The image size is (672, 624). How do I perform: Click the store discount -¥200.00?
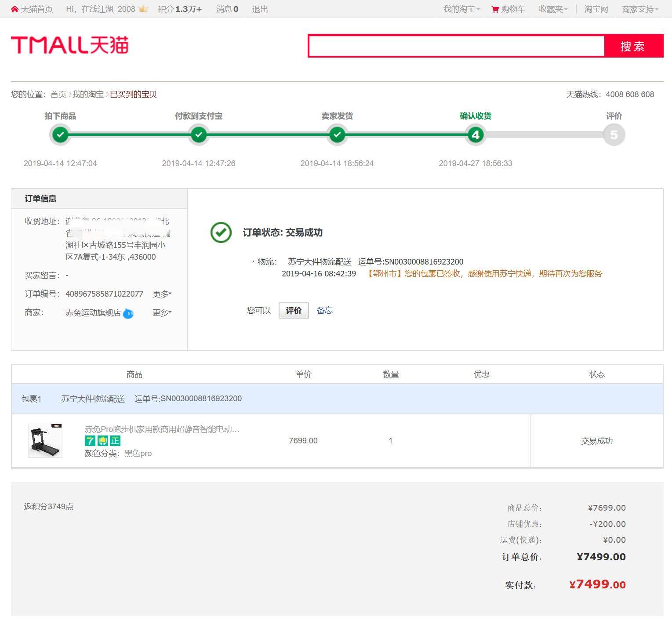(x=607, y=524)
